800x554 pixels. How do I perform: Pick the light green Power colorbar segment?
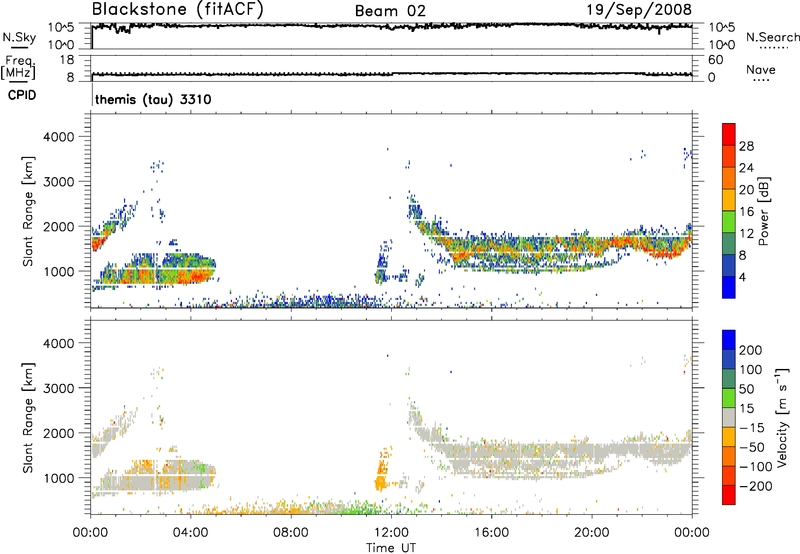[x=729, y=222]
